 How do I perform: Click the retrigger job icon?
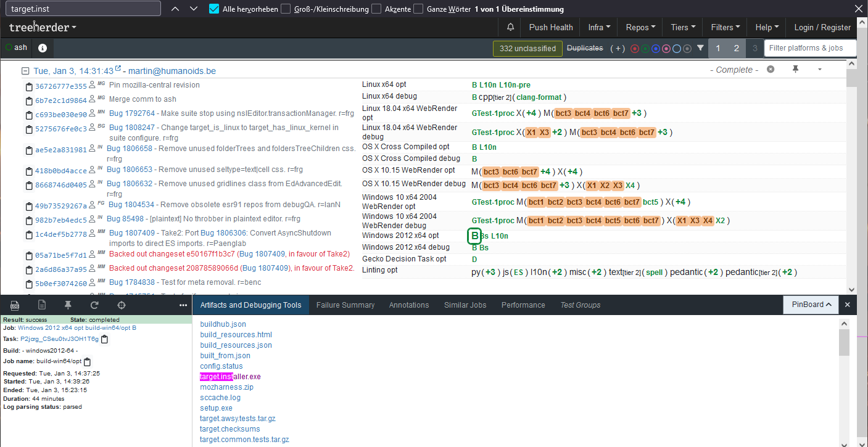tap(94, 305)
